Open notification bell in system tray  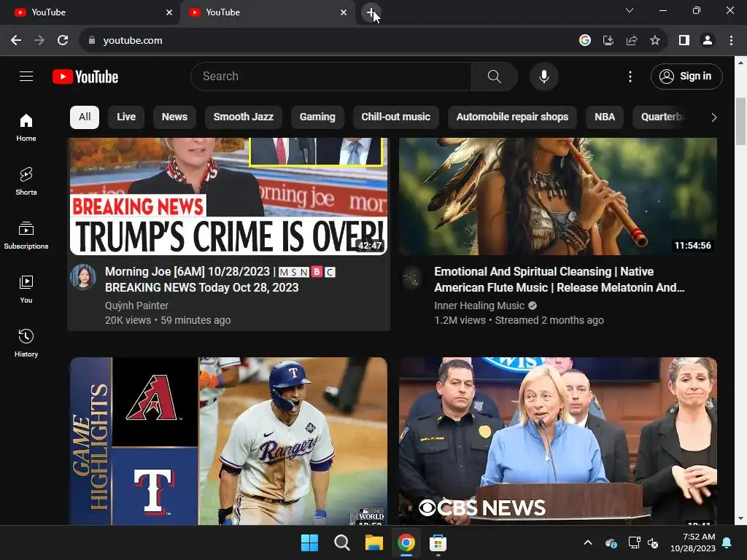[x=727, y=542]
